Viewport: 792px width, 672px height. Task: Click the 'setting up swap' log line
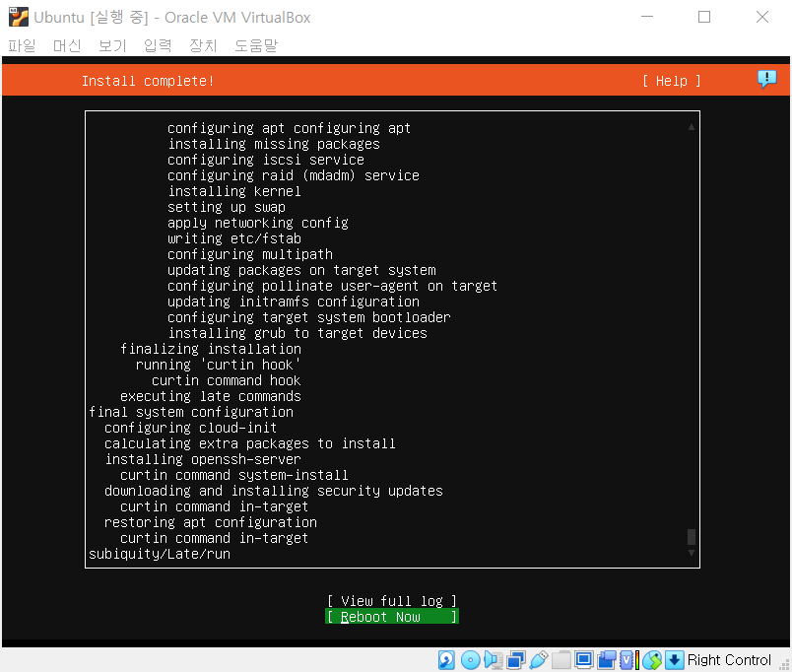pyautogui.click(x=227, y=207)
